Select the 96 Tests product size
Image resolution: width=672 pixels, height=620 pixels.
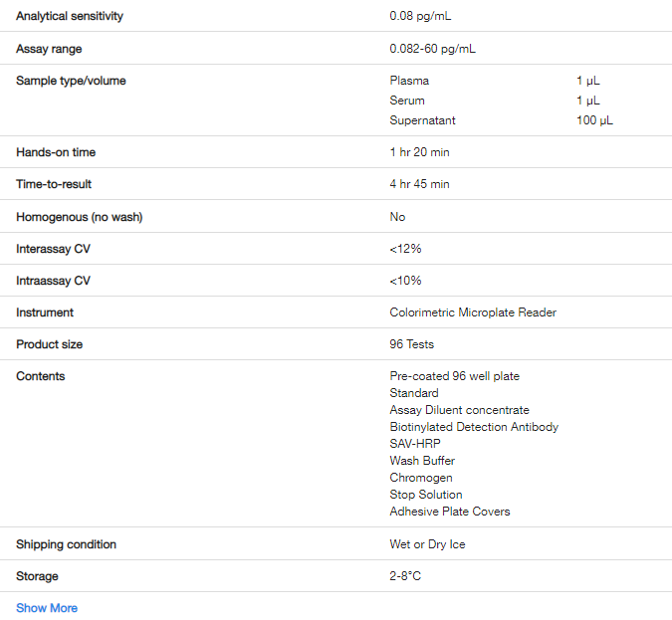click(x=411, y=344)
